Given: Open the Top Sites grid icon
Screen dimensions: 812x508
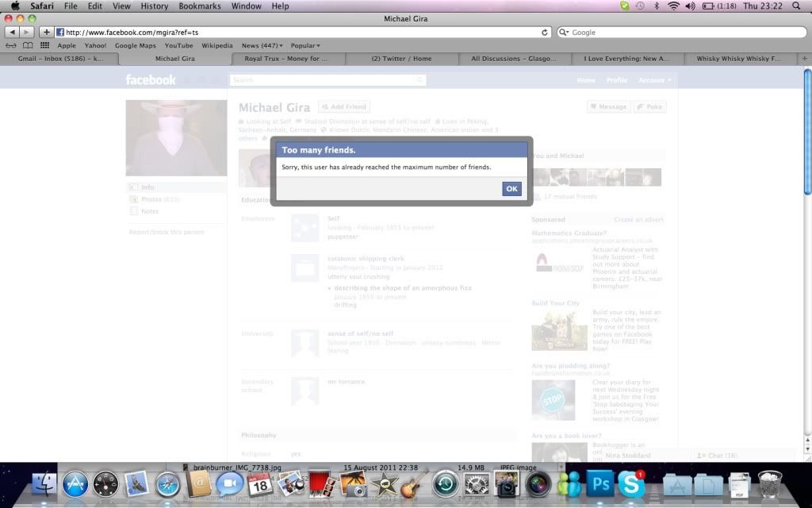Looking at the screenshot, I should point(44,46).
